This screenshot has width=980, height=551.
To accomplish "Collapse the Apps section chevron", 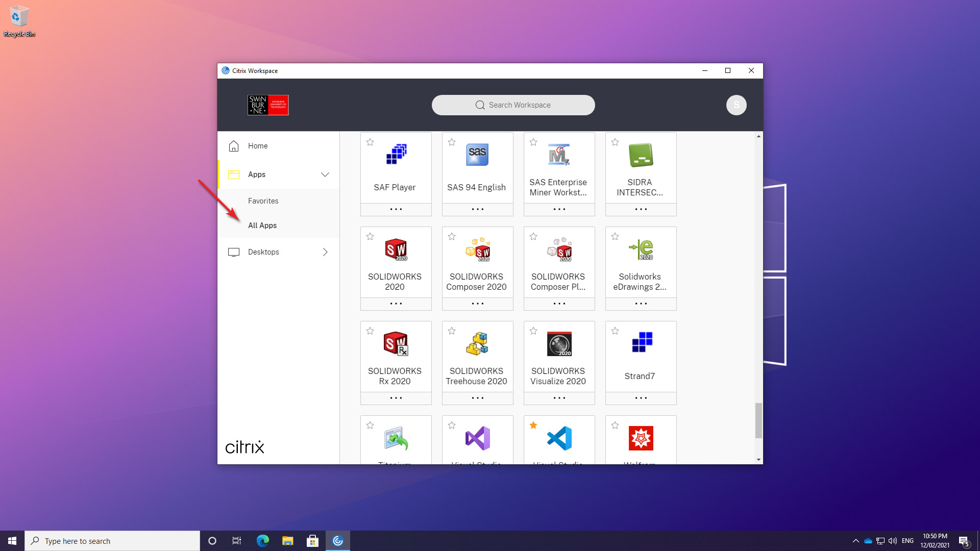I will tap(325, 174).
